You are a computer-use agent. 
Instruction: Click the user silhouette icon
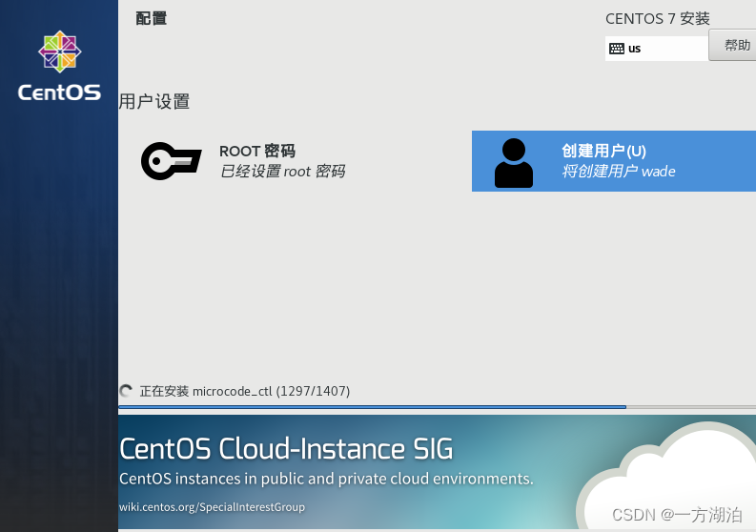[514, 163]
